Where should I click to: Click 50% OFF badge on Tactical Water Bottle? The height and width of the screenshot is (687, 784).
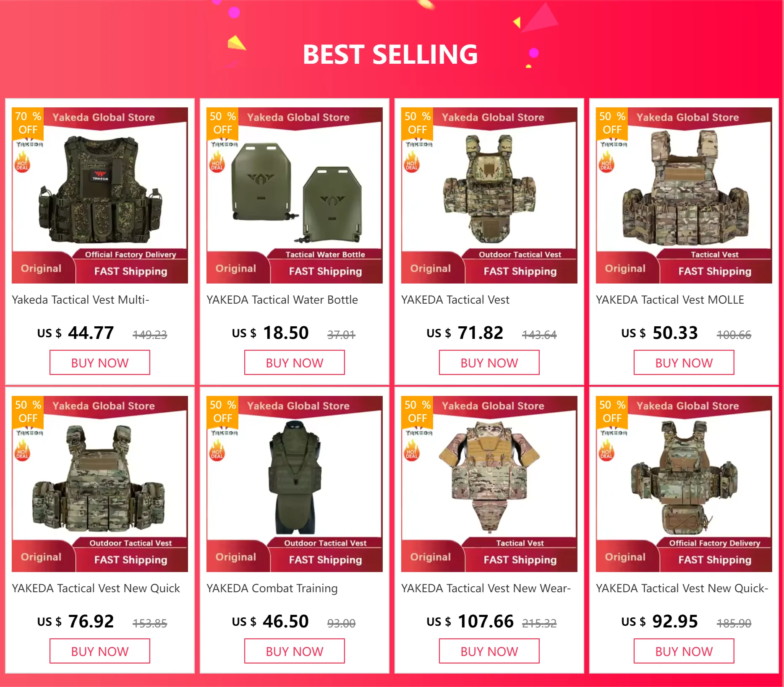pos(222,123)
